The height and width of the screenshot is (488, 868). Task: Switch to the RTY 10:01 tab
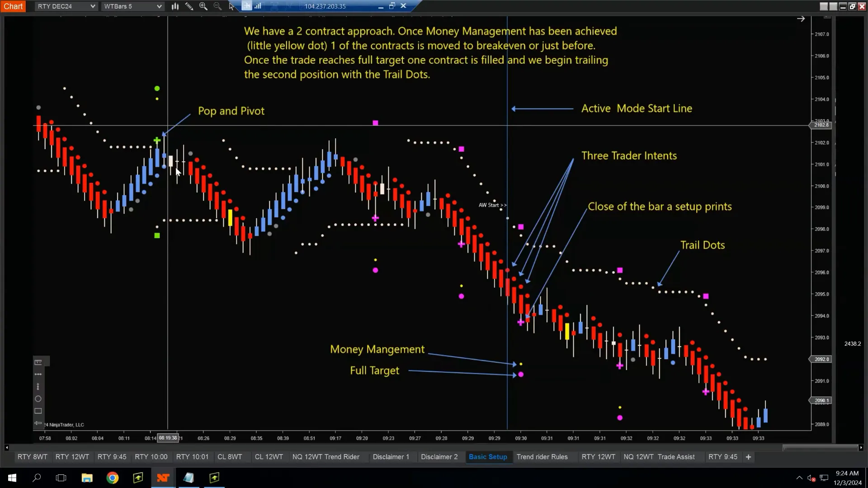(192, 457)
